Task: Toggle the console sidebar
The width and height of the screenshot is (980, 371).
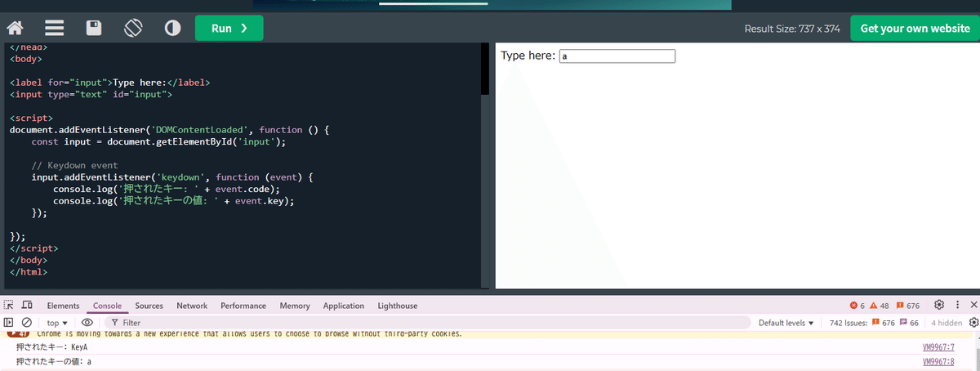Action: click(x=9, y=323)
